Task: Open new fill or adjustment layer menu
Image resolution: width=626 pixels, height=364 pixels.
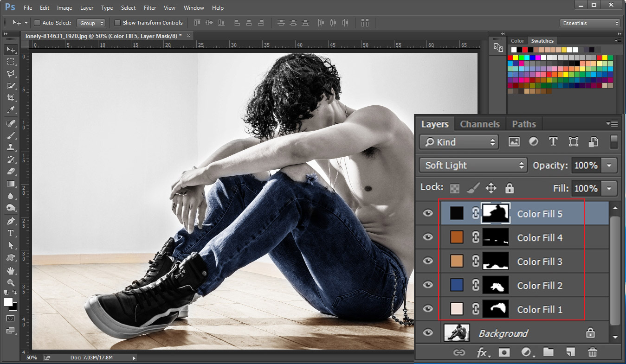Action: point(527,352)
